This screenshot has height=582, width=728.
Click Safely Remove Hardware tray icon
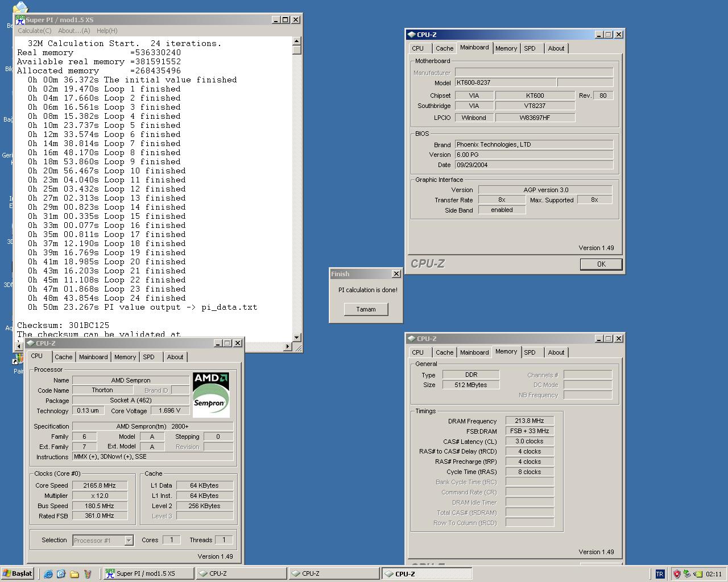pyautogui.click(x=686, y=574)
